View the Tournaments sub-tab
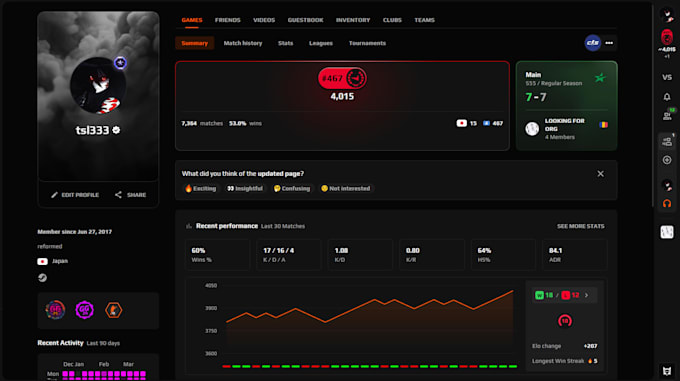 (367, 43)
